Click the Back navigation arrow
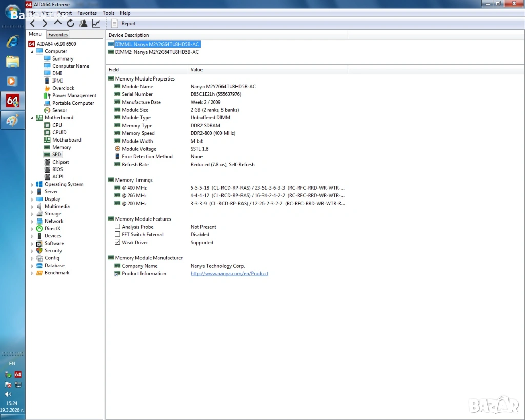The height and width of the screenshot is (420, 525). point(33,24)
